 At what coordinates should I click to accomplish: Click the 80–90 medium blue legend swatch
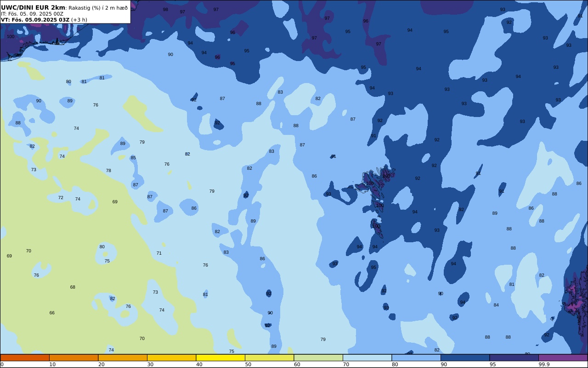point(416,358)
